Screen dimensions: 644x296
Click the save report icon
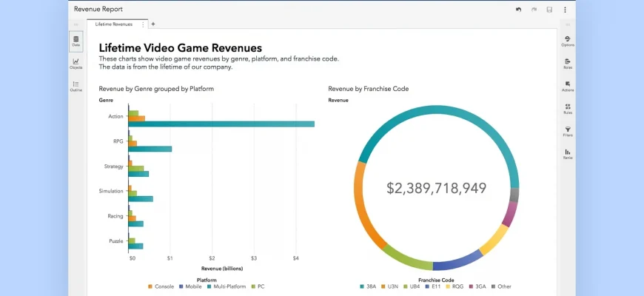[x=549, y=10]
